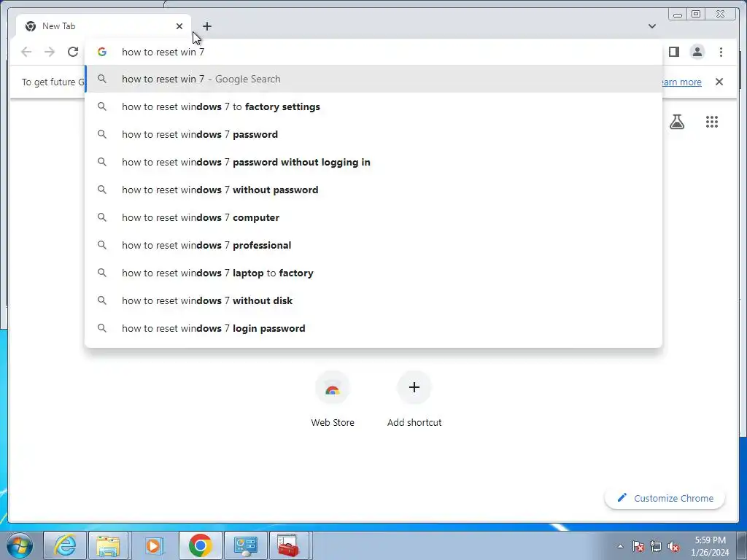The width and height of the screenshot is (747, 560).
Task: Click the Google G icon in omnibox
Action: tap(102, 52)
